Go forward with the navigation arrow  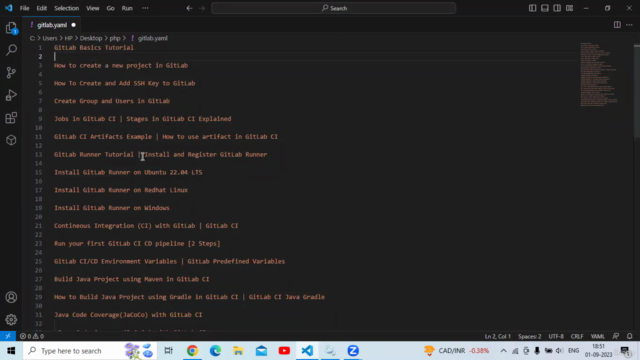(x=202, y=8)
